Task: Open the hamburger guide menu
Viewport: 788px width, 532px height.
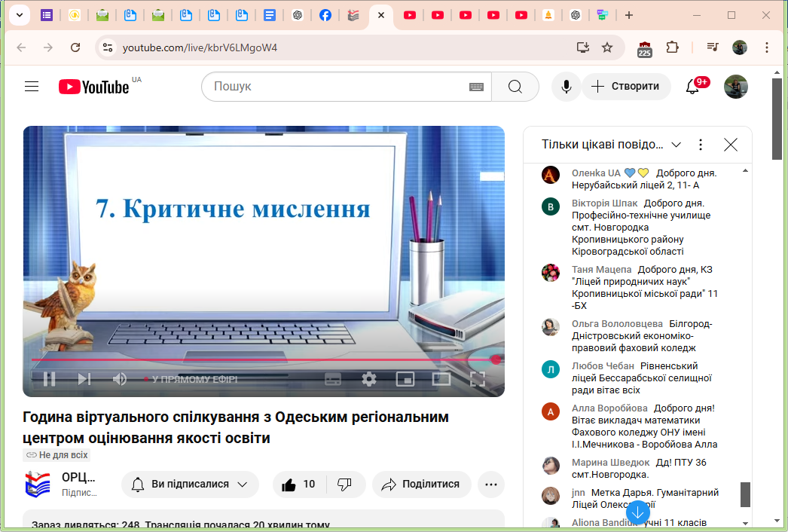Action: tap(32, 87)
